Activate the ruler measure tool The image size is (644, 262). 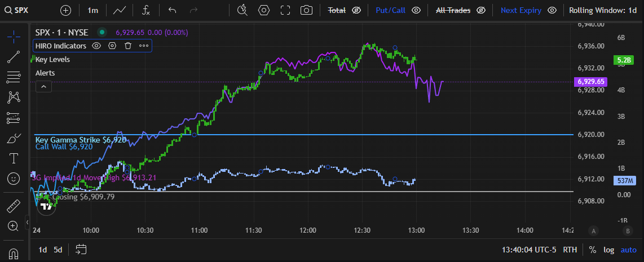point(14,206)
